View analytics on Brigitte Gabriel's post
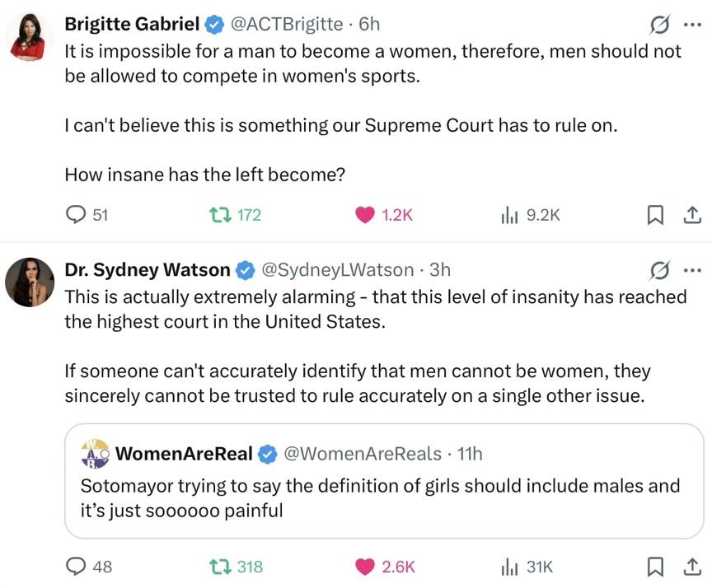 tap(510, 215)
